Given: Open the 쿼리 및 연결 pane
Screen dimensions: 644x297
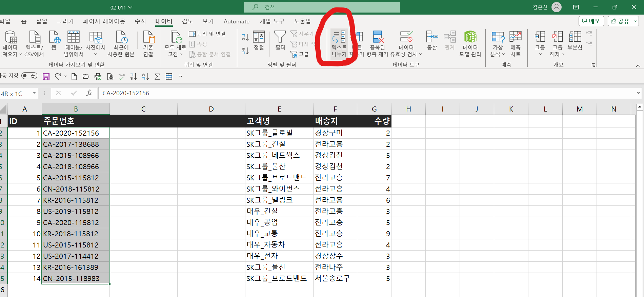Looking at the screenshot, I should (207, 34).
